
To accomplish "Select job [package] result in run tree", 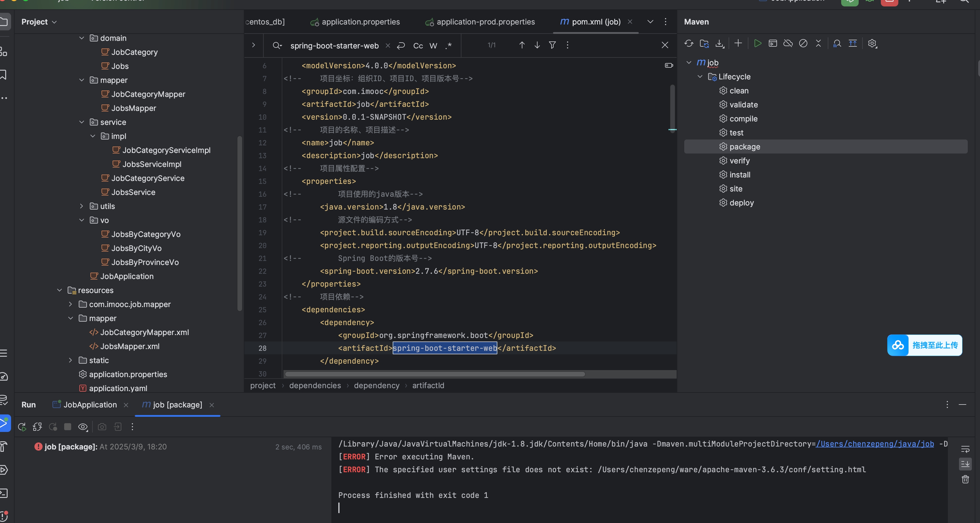I will pyautogui.click(x=101, y=447).
